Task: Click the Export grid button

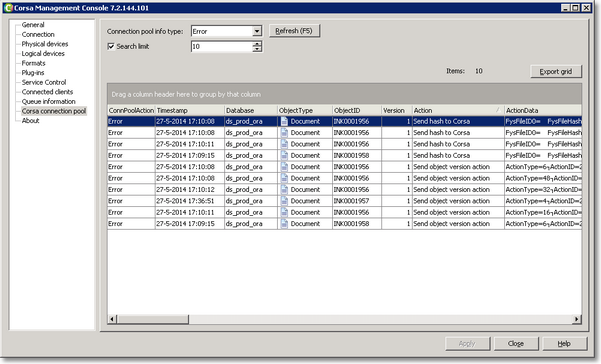Action: click(556, 71)
